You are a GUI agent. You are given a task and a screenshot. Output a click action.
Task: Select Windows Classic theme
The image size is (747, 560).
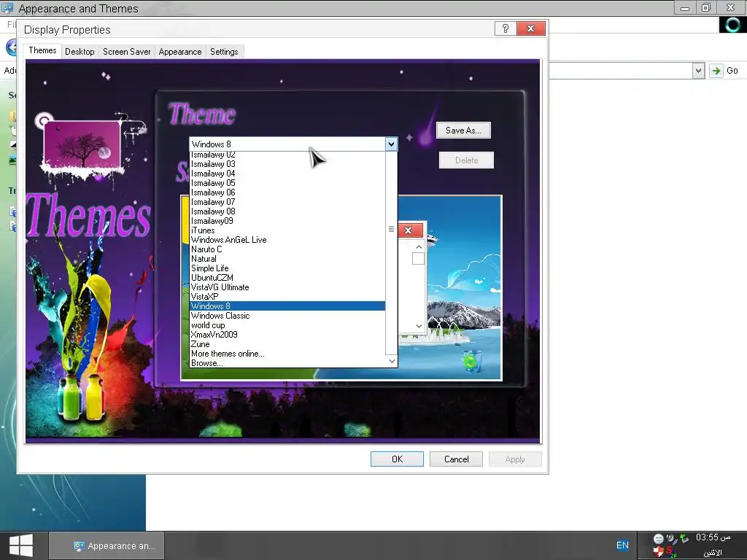tap(287, 316)
